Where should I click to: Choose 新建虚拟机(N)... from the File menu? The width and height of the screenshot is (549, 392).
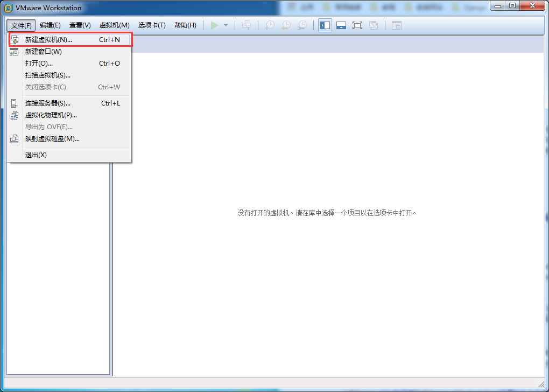[x=71, y=40]
